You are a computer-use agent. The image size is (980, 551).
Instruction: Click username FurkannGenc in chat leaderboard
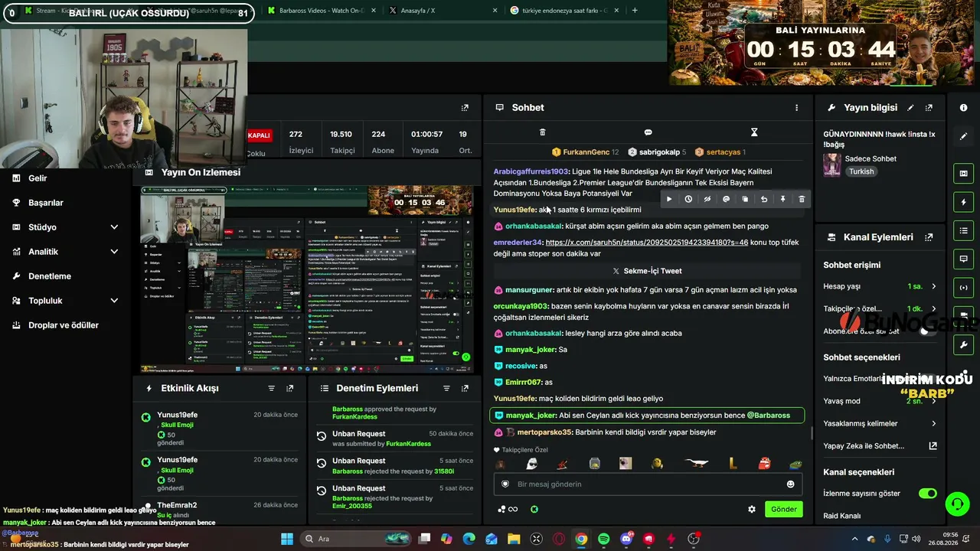pyautogui.click(x=586, y=152)
